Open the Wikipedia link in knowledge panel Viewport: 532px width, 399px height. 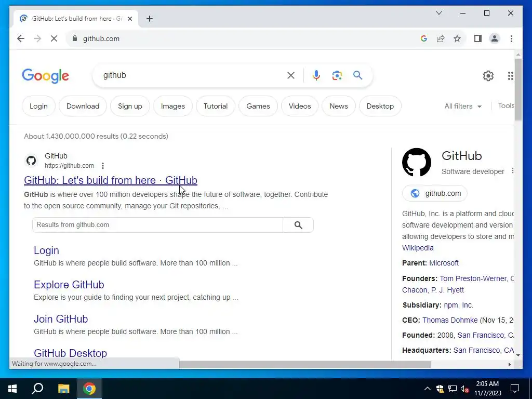coord(418,248)
